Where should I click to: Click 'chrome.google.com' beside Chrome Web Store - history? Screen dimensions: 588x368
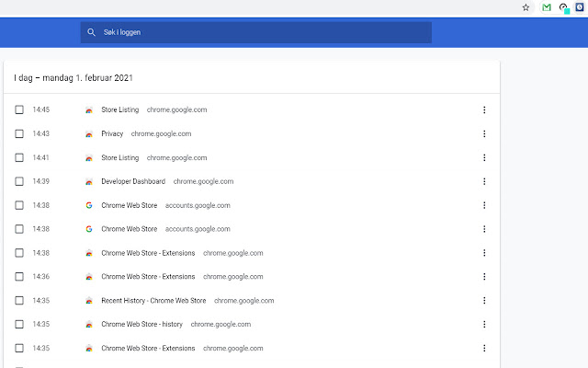point(220,324)
